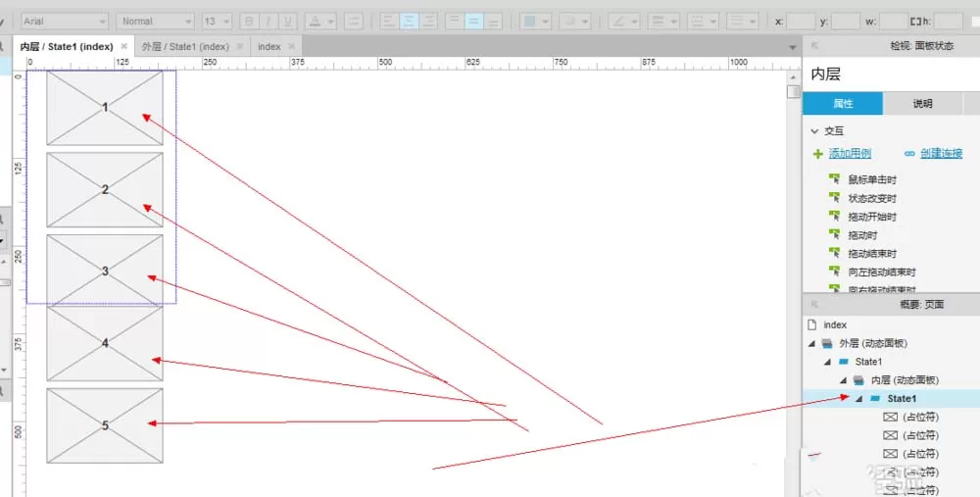Screen dimensions: 980x497
Task: Collapse the 概要 outline panel icon
Action: tap(814, 305)
